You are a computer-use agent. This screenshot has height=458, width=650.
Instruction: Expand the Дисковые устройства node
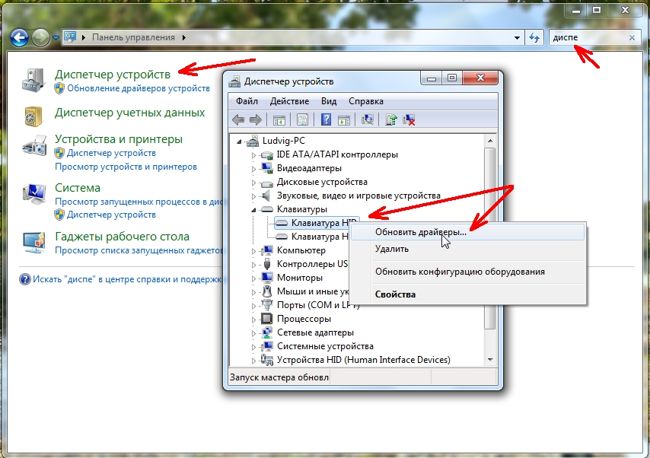coord(254,182)
